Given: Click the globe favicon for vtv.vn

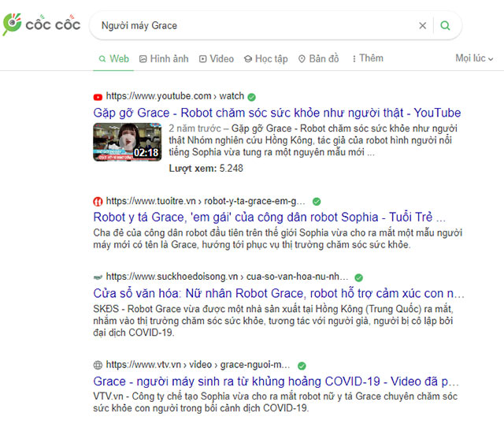Looking at the screenshot, I should coord(98,365).
